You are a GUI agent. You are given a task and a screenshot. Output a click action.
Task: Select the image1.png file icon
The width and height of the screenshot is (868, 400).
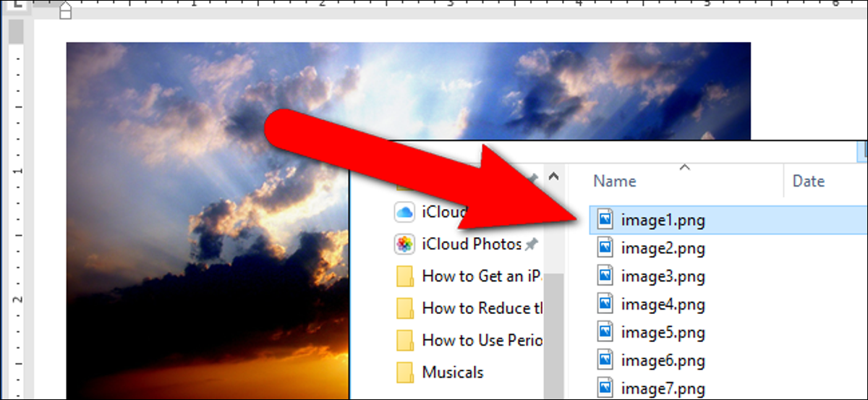coord(605,219)
